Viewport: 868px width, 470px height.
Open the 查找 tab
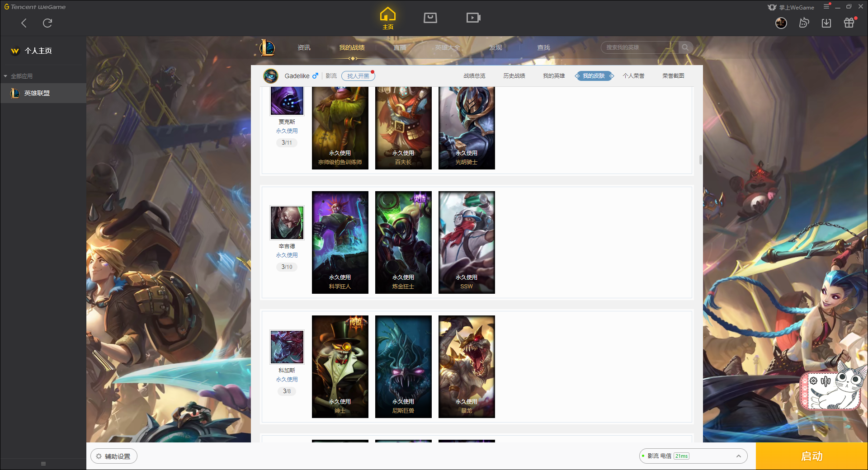click(x=543, y=47)
